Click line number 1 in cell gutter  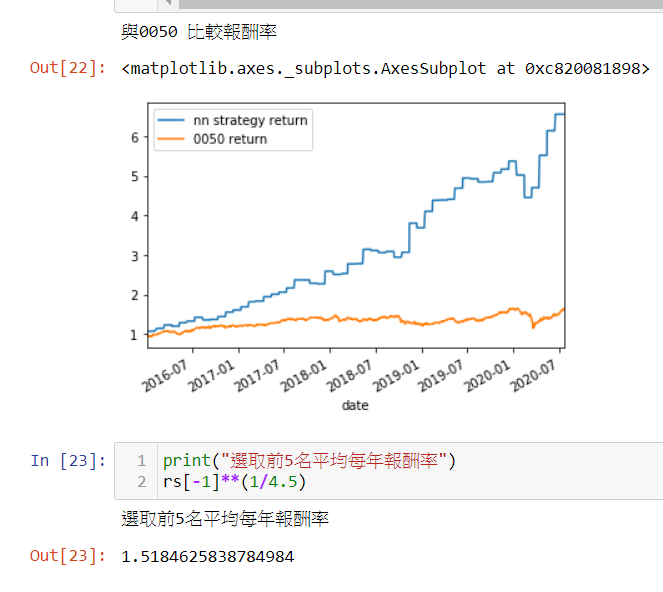(142, 460)
